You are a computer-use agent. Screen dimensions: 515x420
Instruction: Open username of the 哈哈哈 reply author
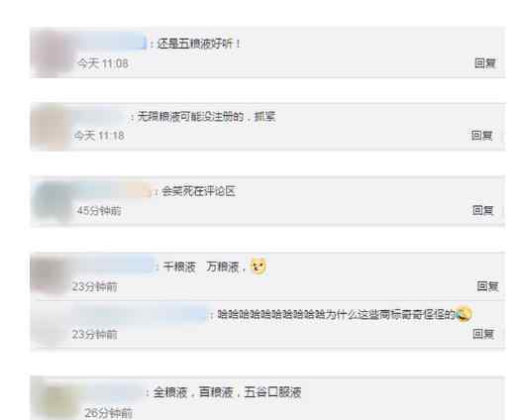(141, 314)
